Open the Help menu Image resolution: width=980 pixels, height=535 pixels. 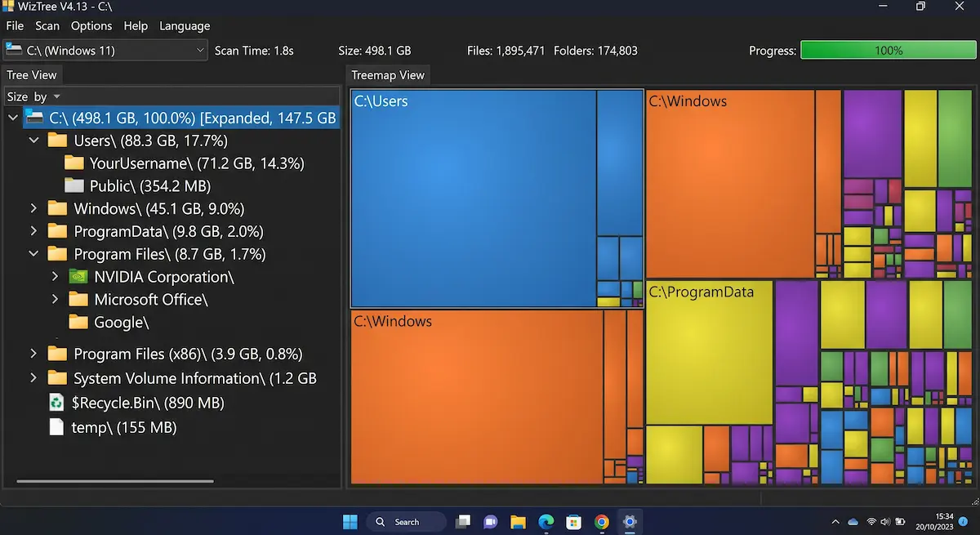(136, 26)
